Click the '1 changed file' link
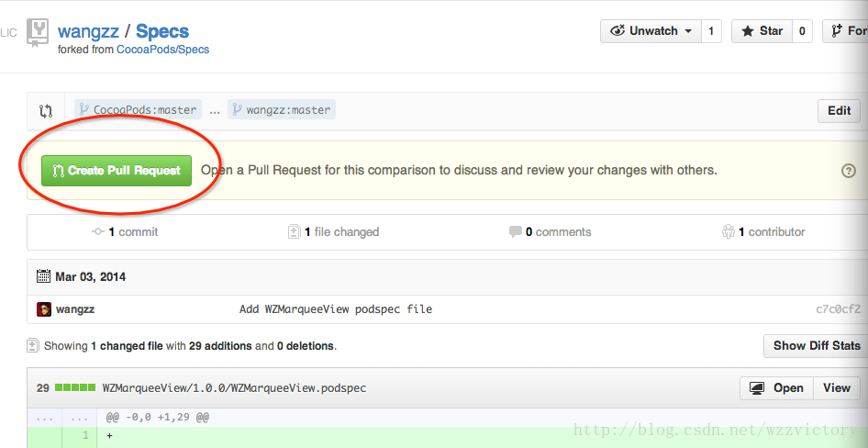This screenshot has width=868, height=448. (x=127, y=346)
